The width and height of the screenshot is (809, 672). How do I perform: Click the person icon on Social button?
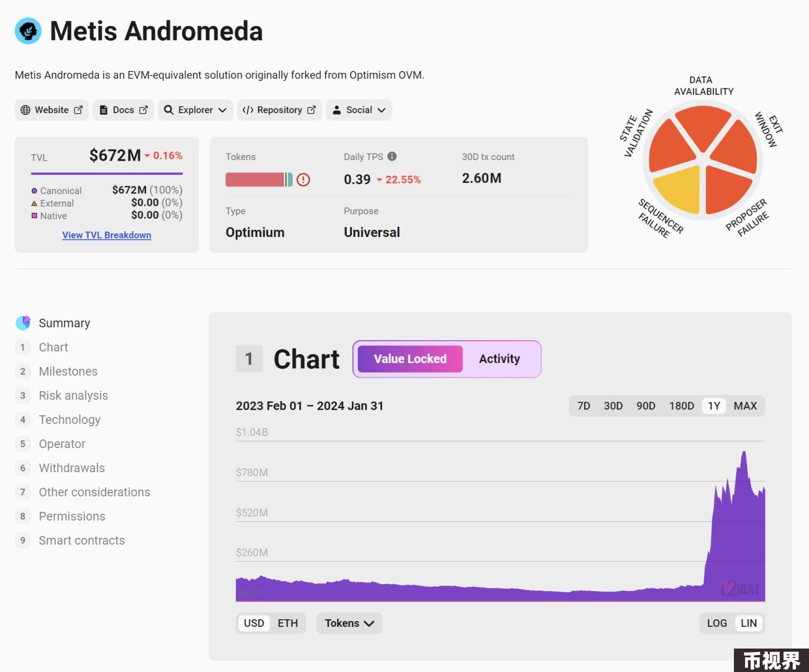point(337,110)
